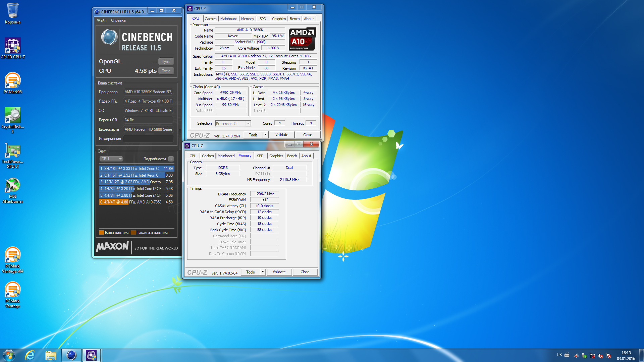Switch to CPU-Z taskbar button
The width and height of the screenshot is (644, 362).
point(91,355)
